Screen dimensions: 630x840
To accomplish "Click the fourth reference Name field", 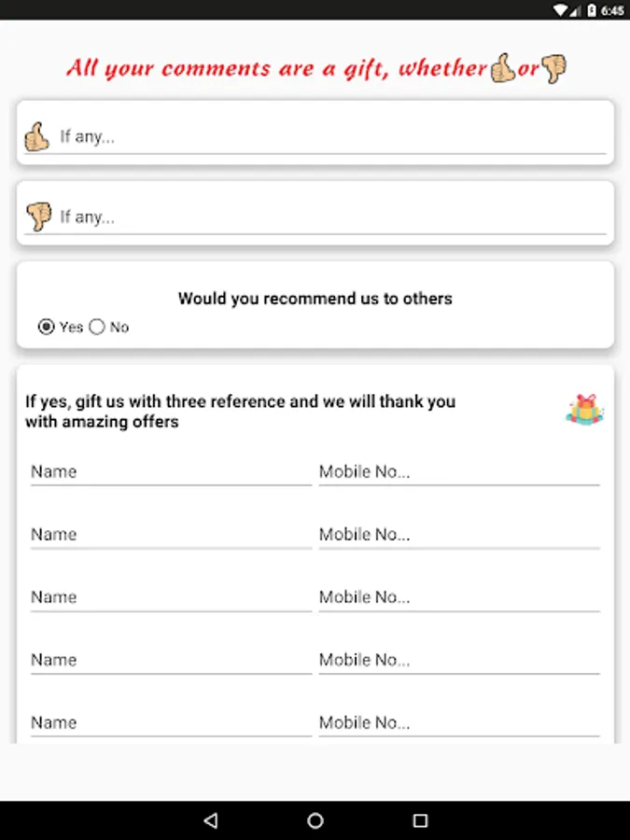I will [170, 660].
